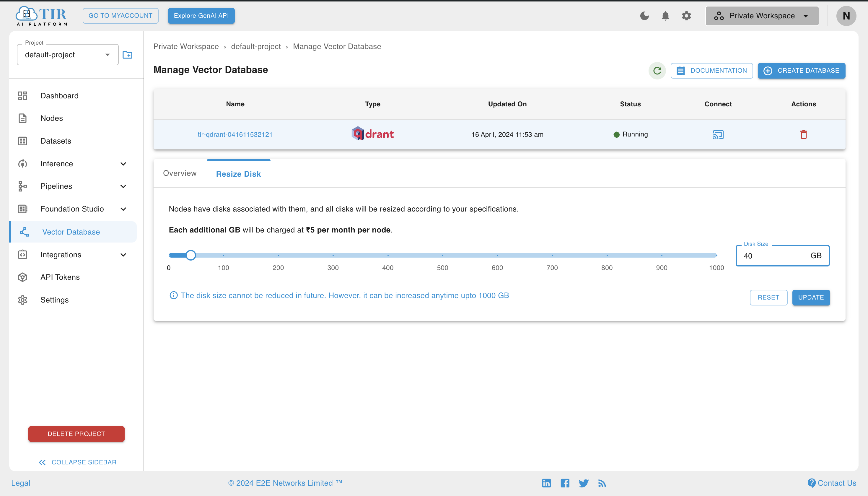Click the Vector Database sidebar icon
Viewport: 868px width, 496px height.
[23, 232]
